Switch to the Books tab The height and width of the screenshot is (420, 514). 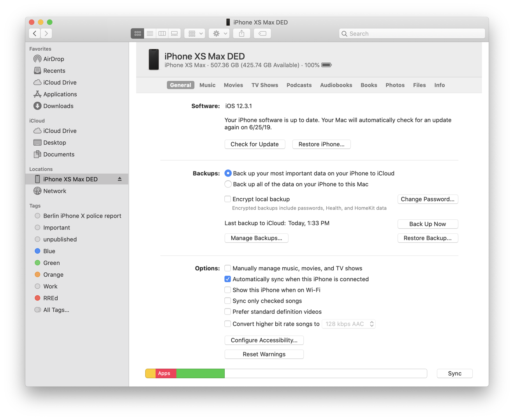pos(369,85)
